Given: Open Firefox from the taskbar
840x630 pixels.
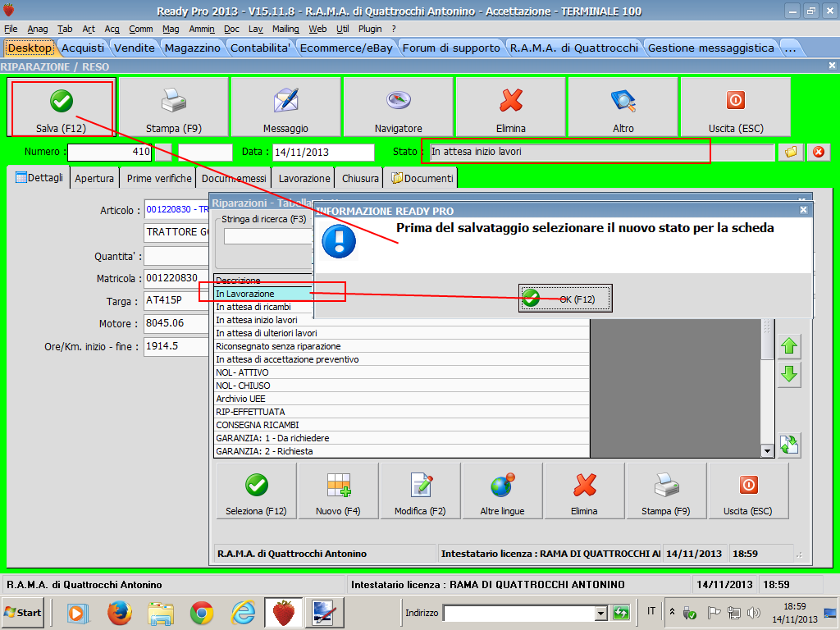Looking at the screenshot, I should tap(119, 613).
